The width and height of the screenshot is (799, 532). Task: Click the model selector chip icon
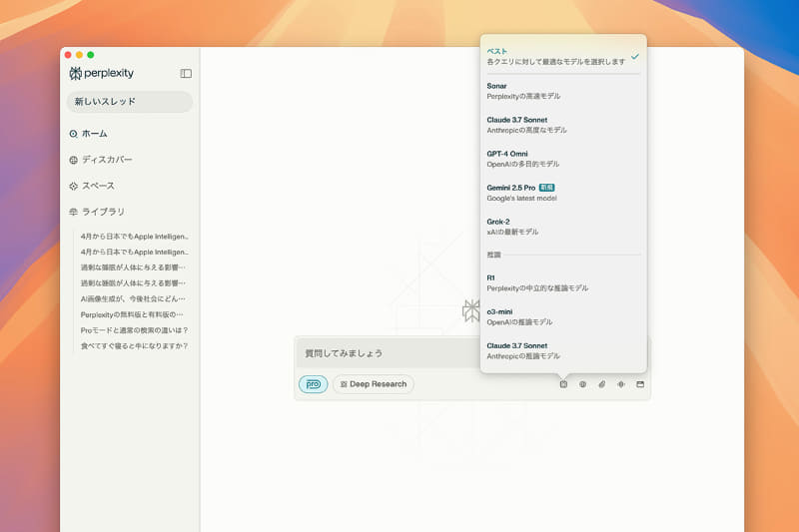563,384
